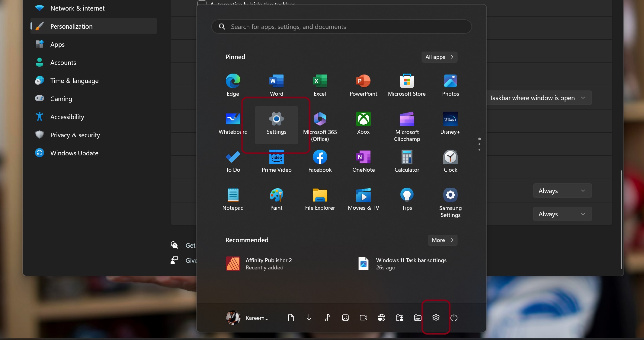Open the Xbox app
This screenshot has height=340, width=644.
363,123
